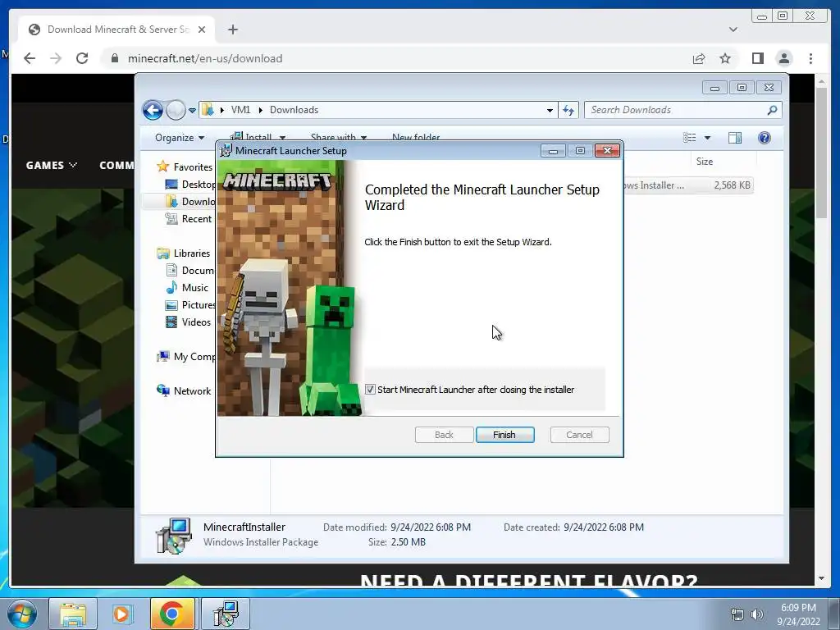Open Explorer recent locations dropdown
The width and height of the screenshot is (840, 630).
[192, 111]
